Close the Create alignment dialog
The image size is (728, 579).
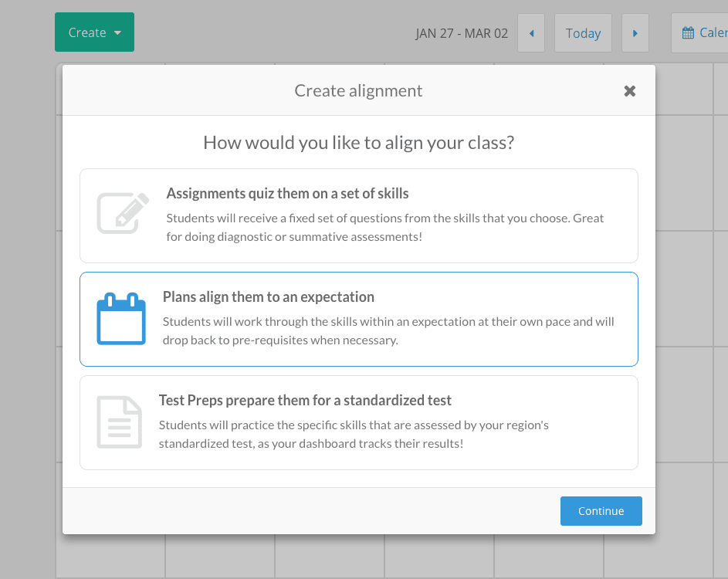630,91
